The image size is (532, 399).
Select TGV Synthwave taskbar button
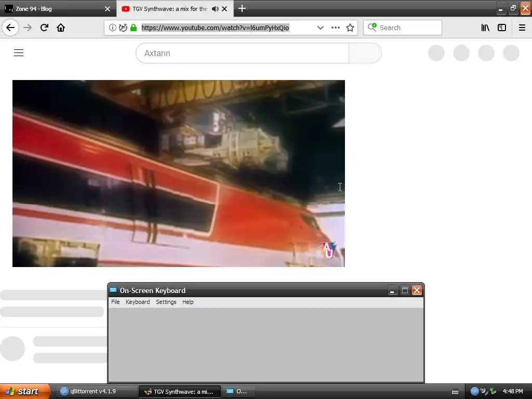point(180,392)
